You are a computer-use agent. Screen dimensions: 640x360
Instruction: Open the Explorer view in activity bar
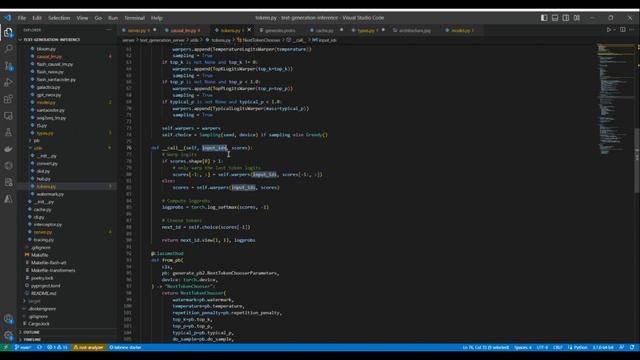8,32
